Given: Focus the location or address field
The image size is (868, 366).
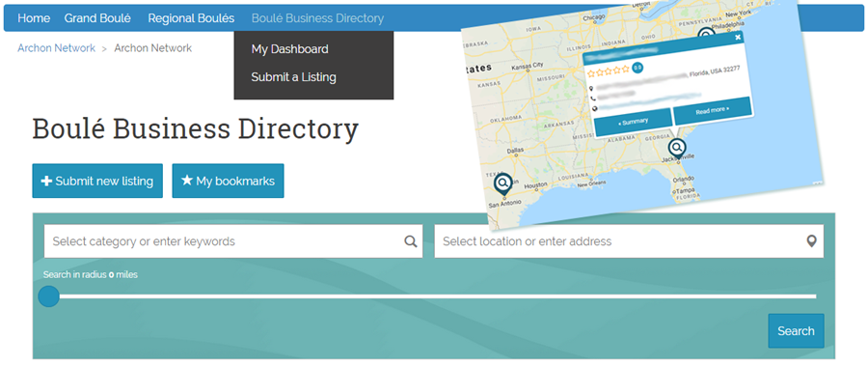Looking at the screenshot, I should click(629, 241).
